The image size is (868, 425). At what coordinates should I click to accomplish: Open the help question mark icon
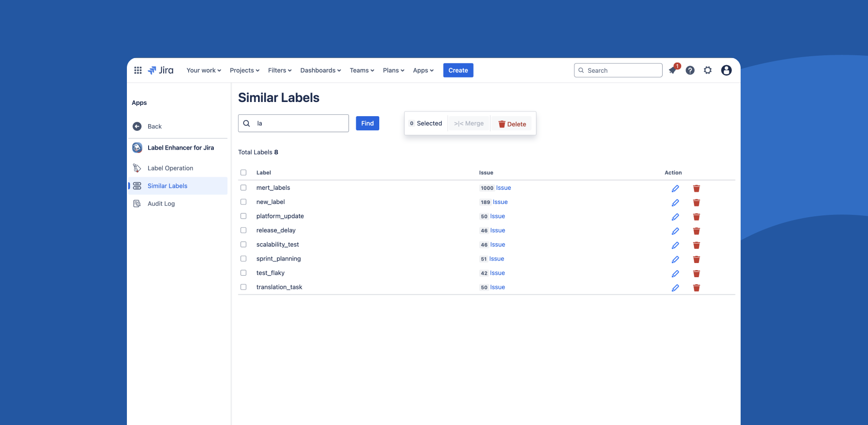click(x=690, y=70)
